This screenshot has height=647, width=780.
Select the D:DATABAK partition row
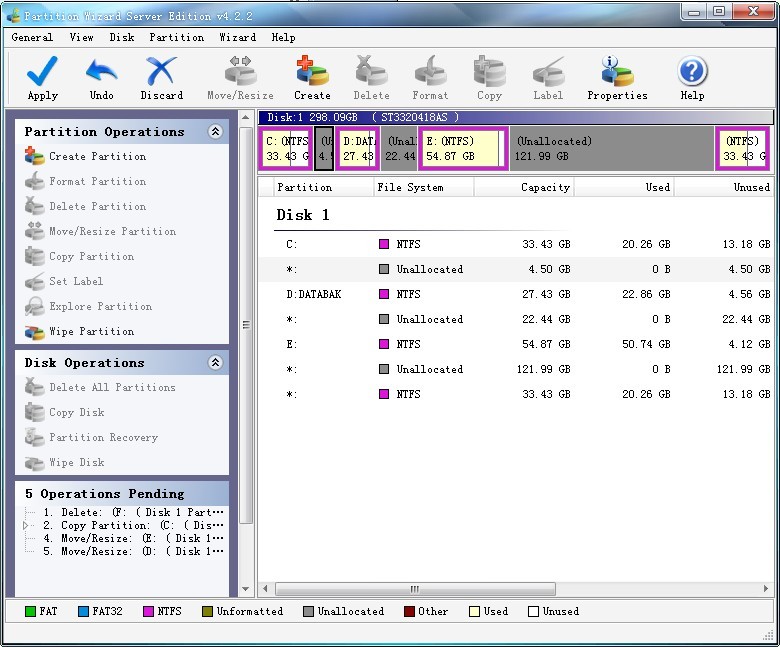pos(515,294)
